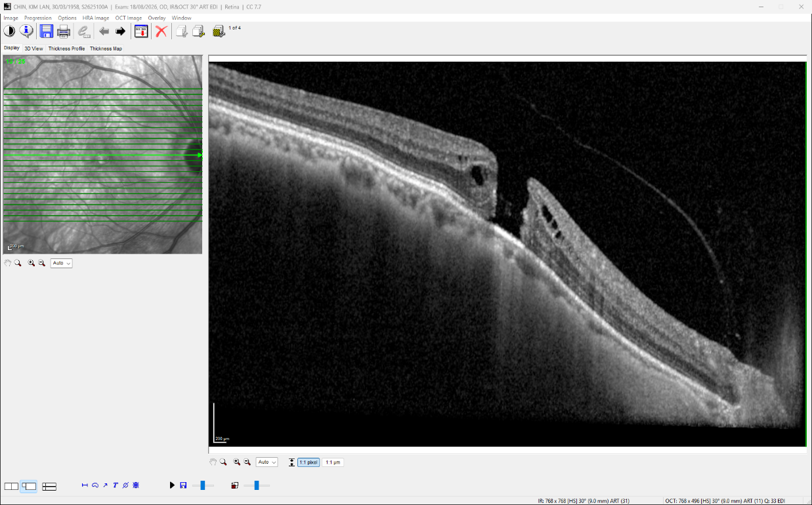Open the HRA Image menu
Image resolution: width=812 pixels, height=505 pixels.
(x=96, y=18)
